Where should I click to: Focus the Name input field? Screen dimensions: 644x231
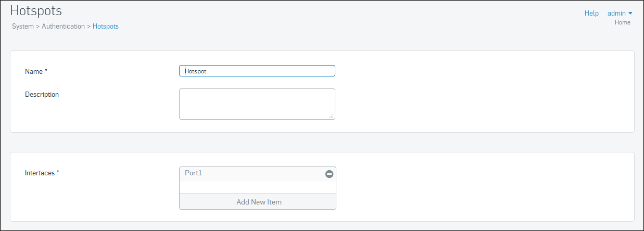(257, 71)
